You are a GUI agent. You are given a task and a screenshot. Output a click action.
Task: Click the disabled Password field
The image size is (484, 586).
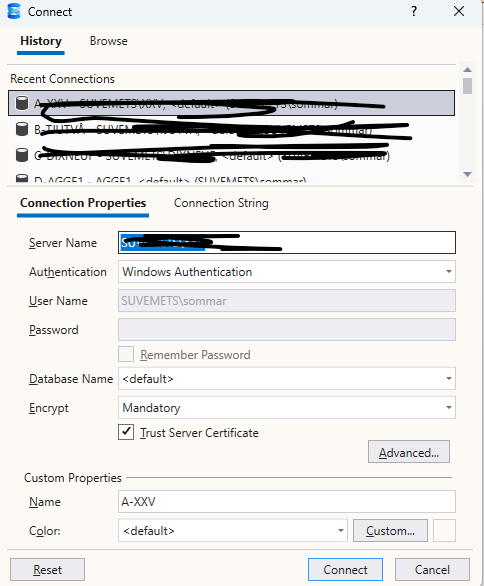click(287, 330)
